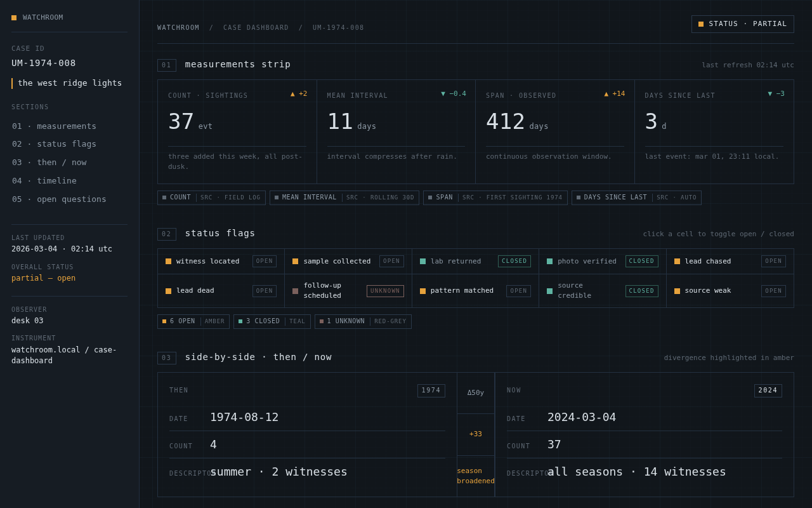
Task: Select THEN date 1974-08-12
Action: [x=244, y=417]
